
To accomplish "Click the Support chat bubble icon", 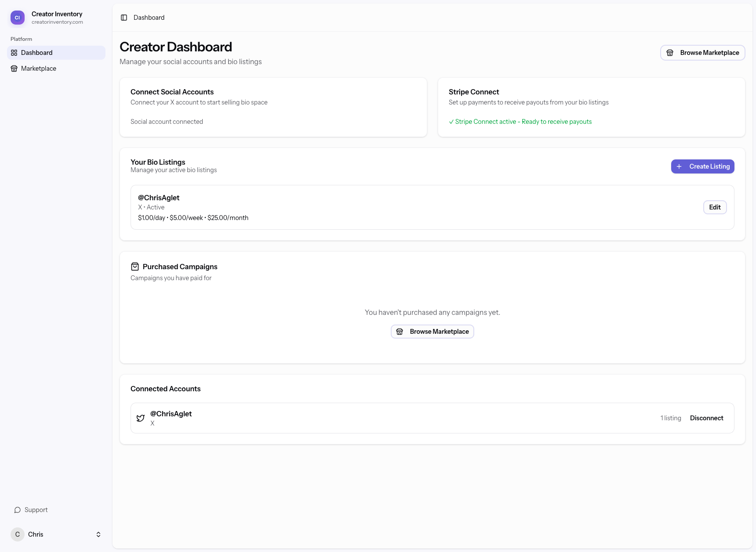I will coord(18,509).
